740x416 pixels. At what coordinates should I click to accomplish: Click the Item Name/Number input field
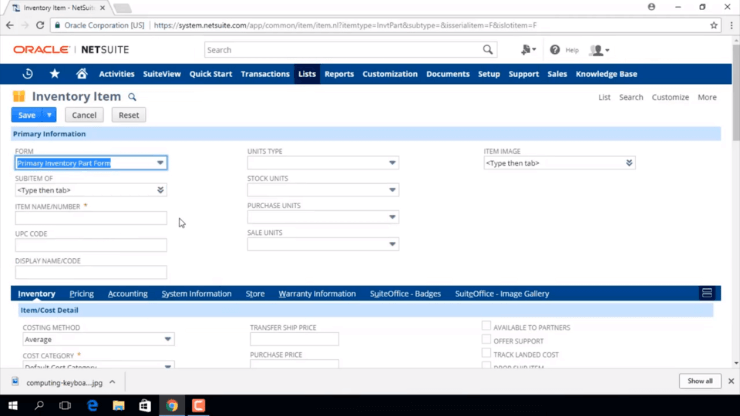pos(91,218)
